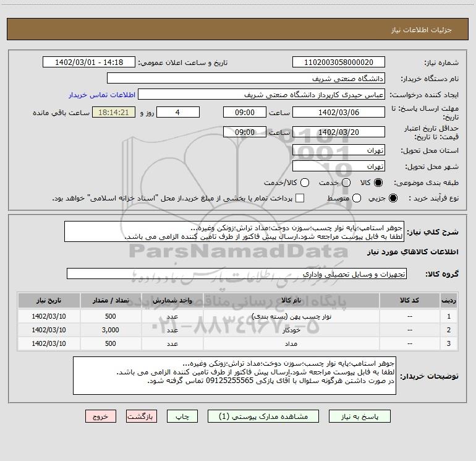Click the تاریخ نیاز column header
476x461 pixels.
pos(49,301)
